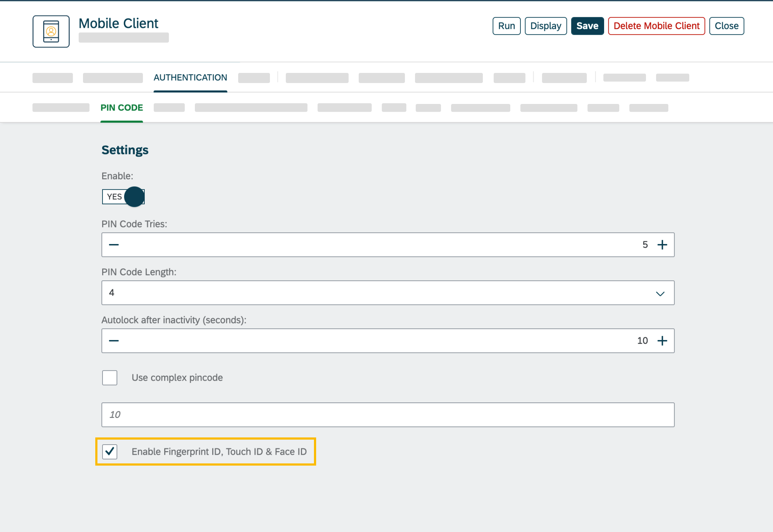Click the Run button

point(506,26)
